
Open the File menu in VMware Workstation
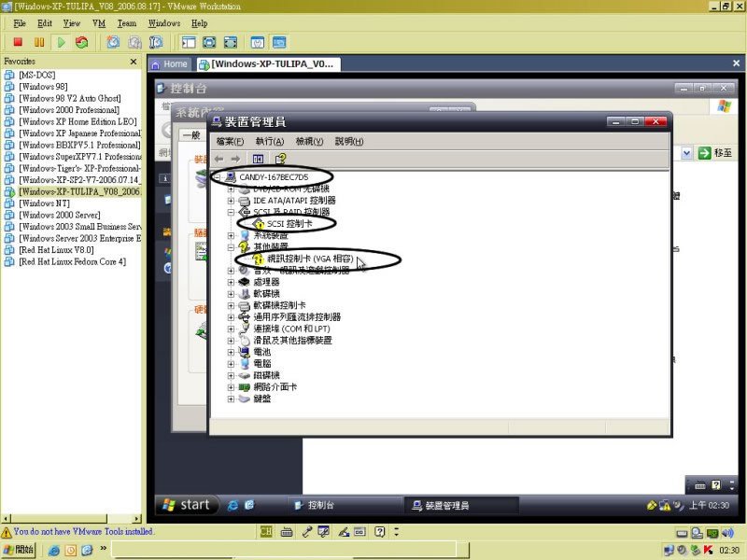click(20, 23)
